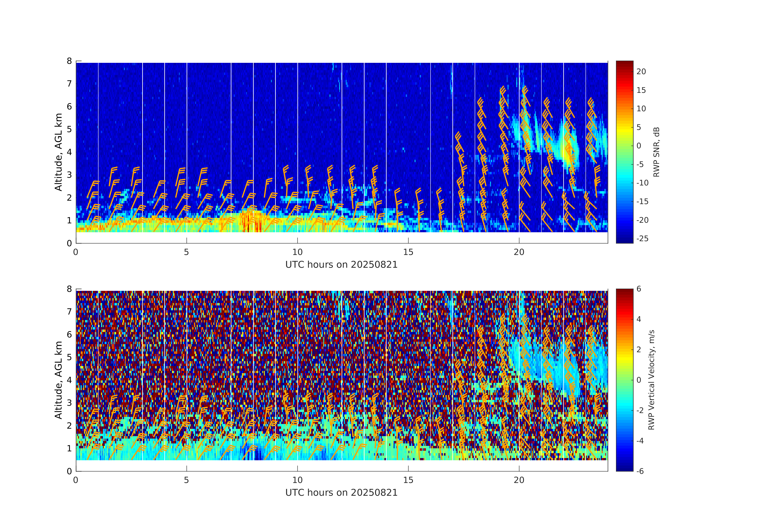The image size is (775, 532).
Task: Click the '4' tick on the velocity colorbar
Action: point(639,319)
